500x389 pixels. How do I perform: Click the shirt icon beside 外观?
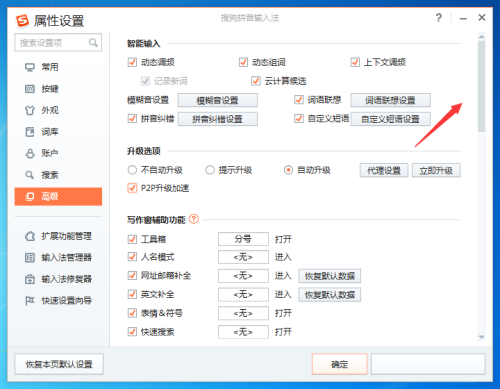pos(30,110)
